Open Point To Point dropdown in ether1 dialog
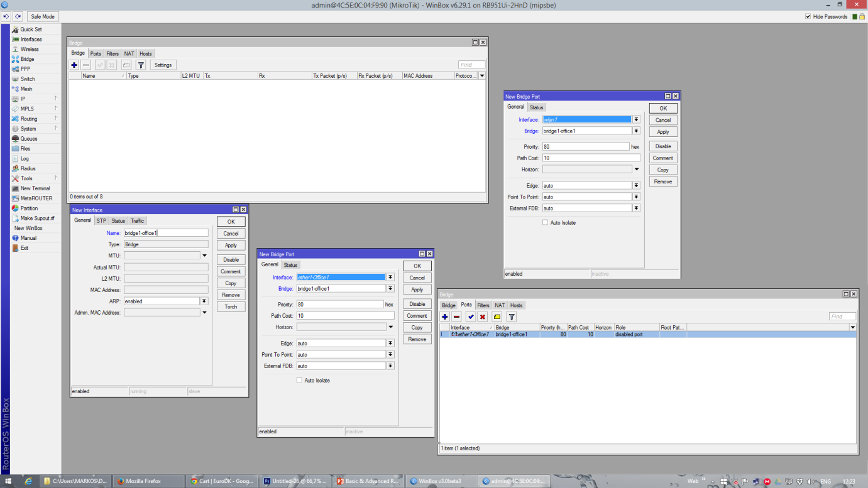The height and width of the screenshot is (488, 868). [x=390, y=355]
